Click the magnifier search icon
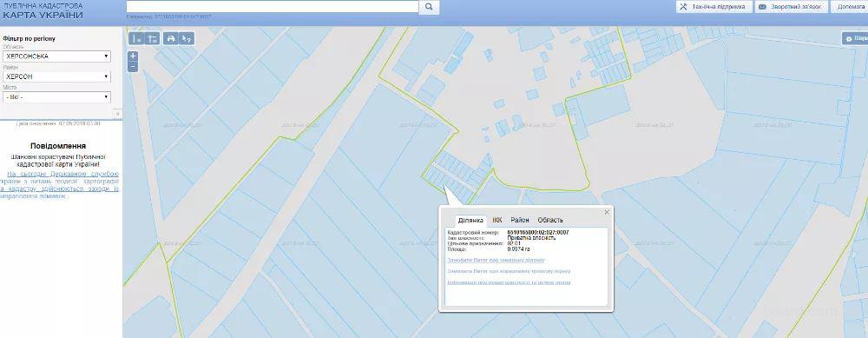Image resolution: width=868 pixels, height=338 pixels. [429, 7]
